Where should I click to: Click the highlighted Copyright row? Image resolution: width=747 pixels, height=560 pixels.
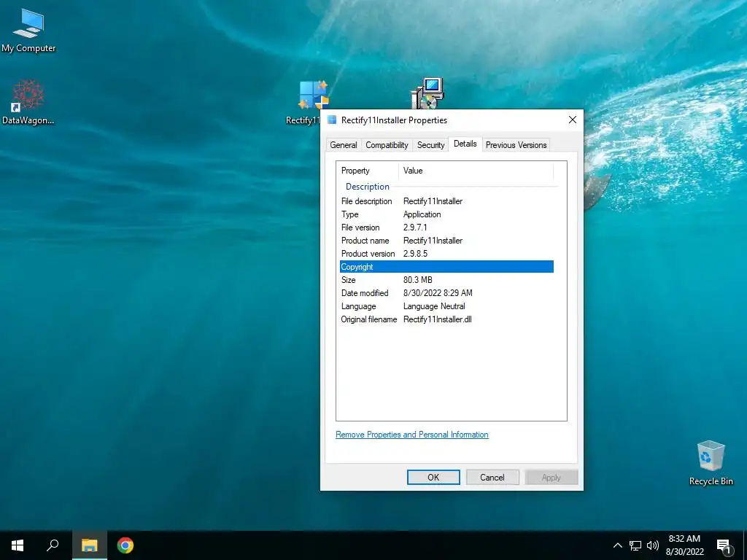click(446, 267)
